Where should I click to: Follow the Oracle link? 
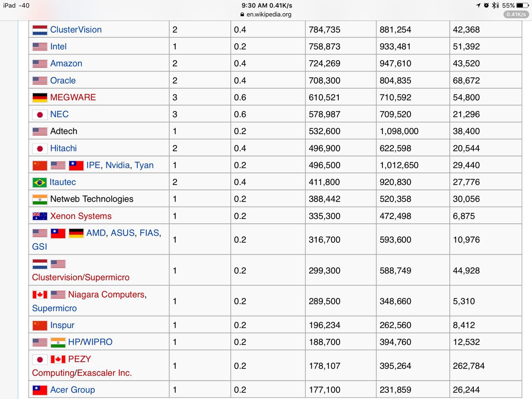(63, 81)
